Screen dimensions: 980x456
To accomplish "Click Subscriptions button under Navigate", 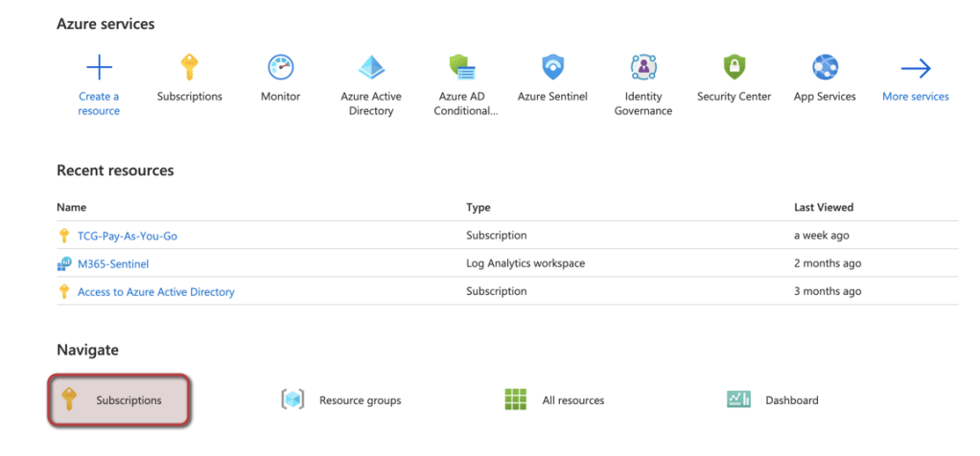I will [119, 400].
